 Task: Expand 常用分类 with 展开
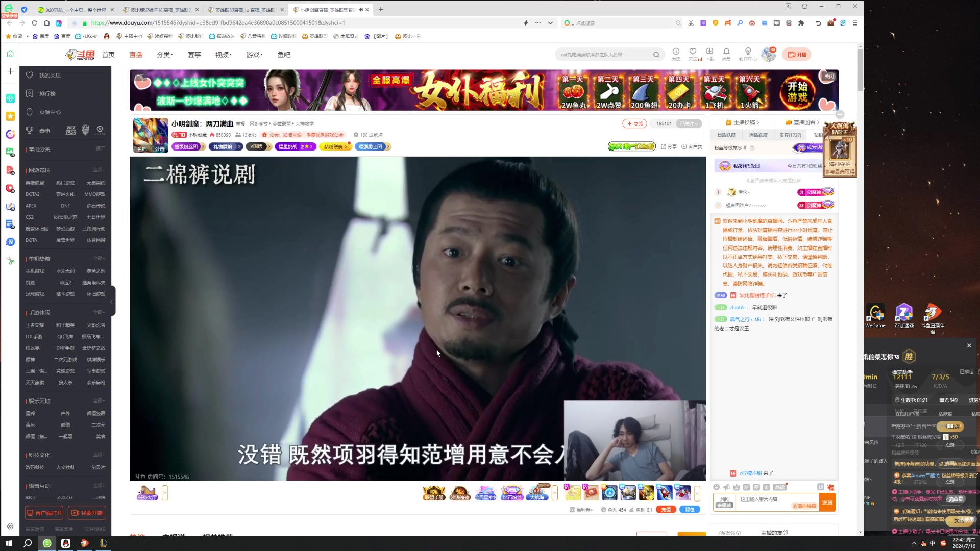click(101, 149)
